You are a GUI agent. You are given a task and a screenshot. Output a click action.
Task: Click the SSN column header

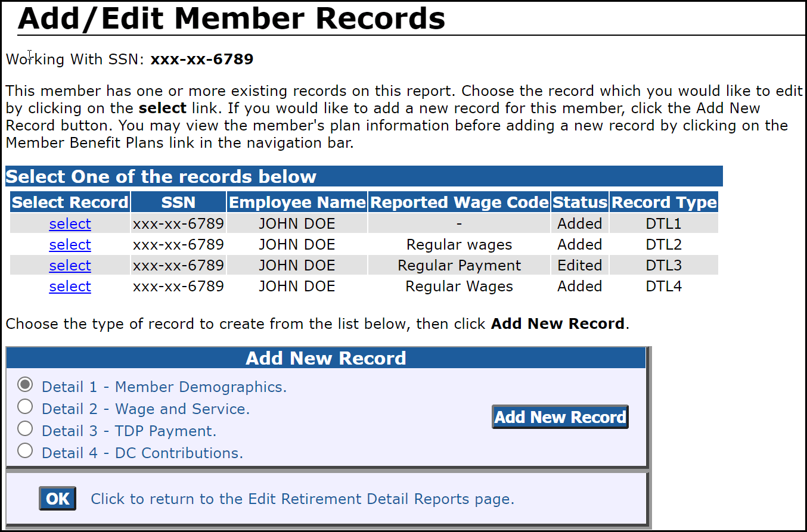point(178,202)
